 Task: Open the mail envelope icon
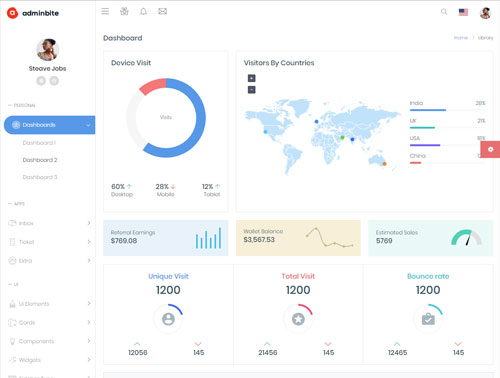point(162,11)
